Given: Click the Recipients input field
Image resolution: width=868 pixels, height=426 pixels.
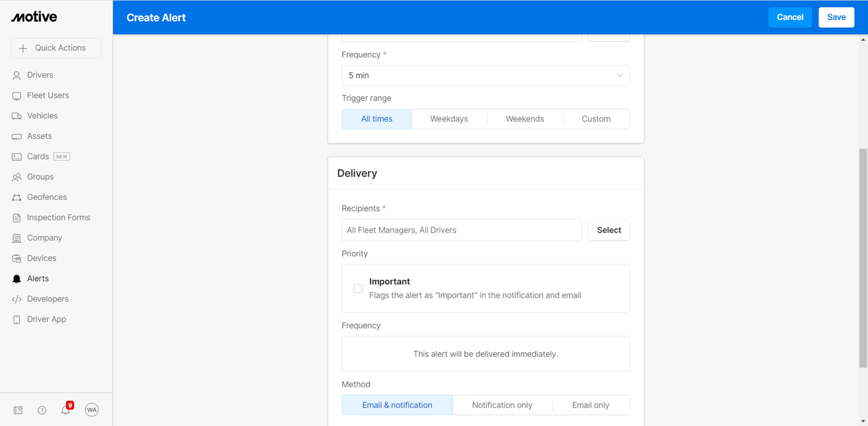Looking at the screenshot, I should [x=462, y=230].
